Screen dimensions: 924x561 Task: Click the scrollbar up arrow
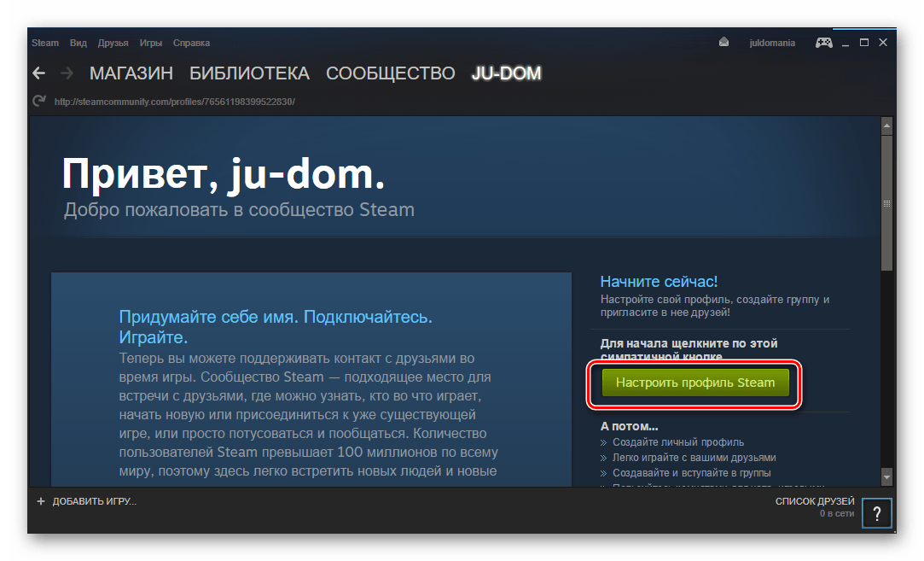pyautogui.click(x=886, y=126)
